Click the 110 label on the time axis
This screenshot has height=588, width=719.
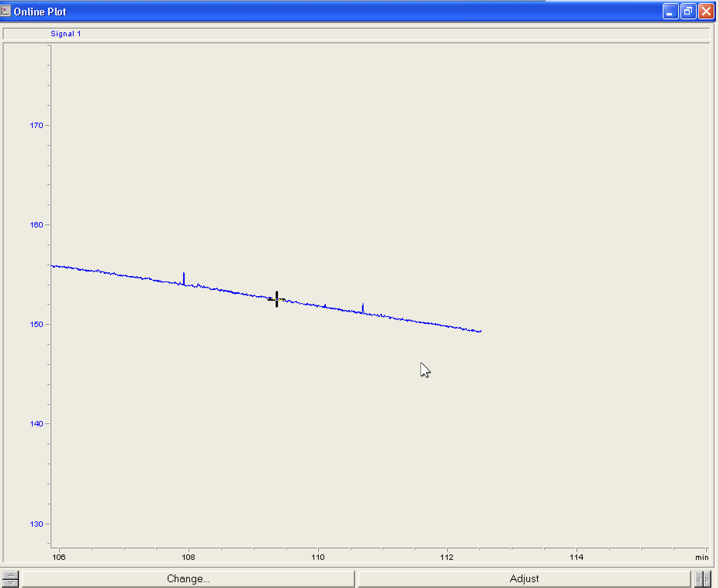point(318,557)
